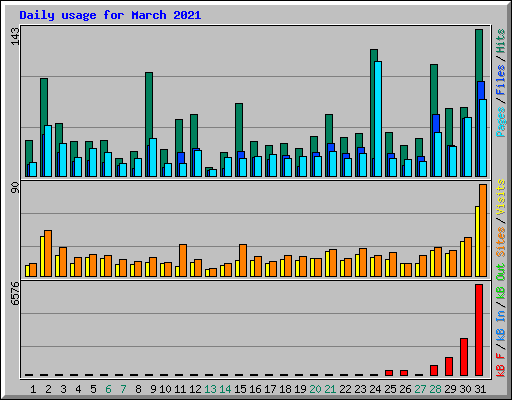Click the orange sites bar for day 31
Image resolution: width=512 pixels, height=400 pixels.
pos(483,230)
